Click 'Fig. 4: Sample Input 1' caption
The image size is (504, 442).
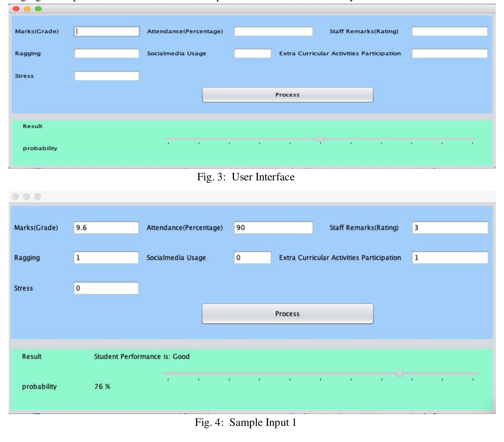click(x=246, y=422)
